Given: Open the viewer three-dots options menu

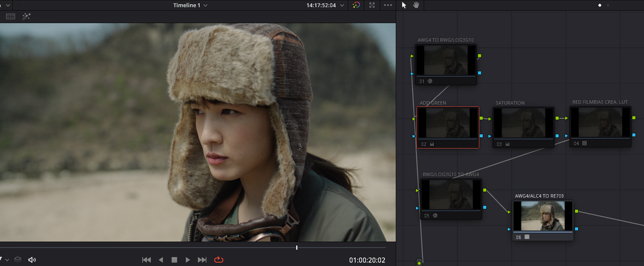Looking at the screenshot, I should pos(387,5).
